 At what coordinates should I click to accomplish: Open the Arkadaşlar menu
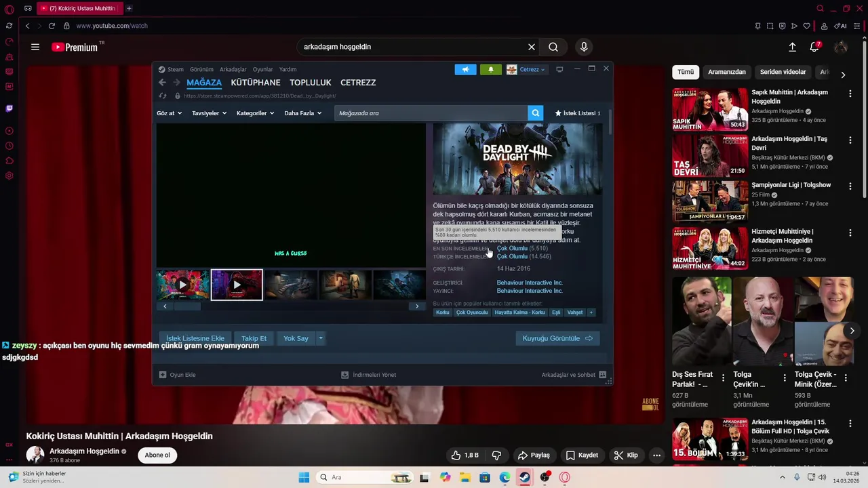pos(233,69)
